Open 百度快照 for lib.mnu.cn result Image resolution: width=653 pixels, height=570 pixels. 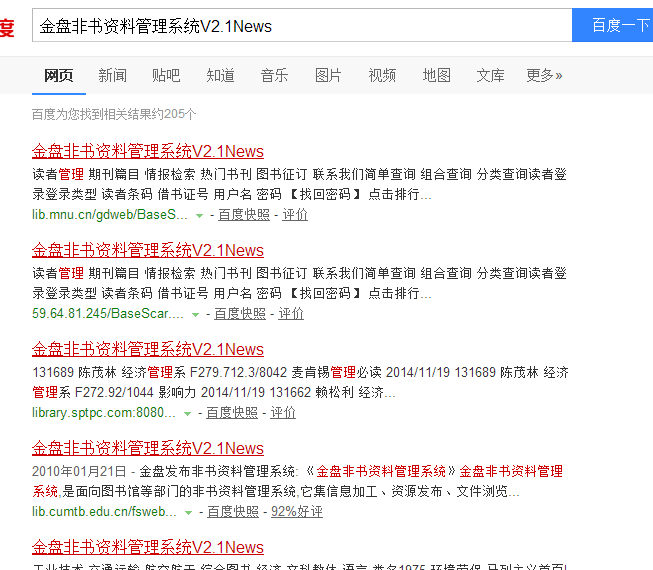point(244,214)
